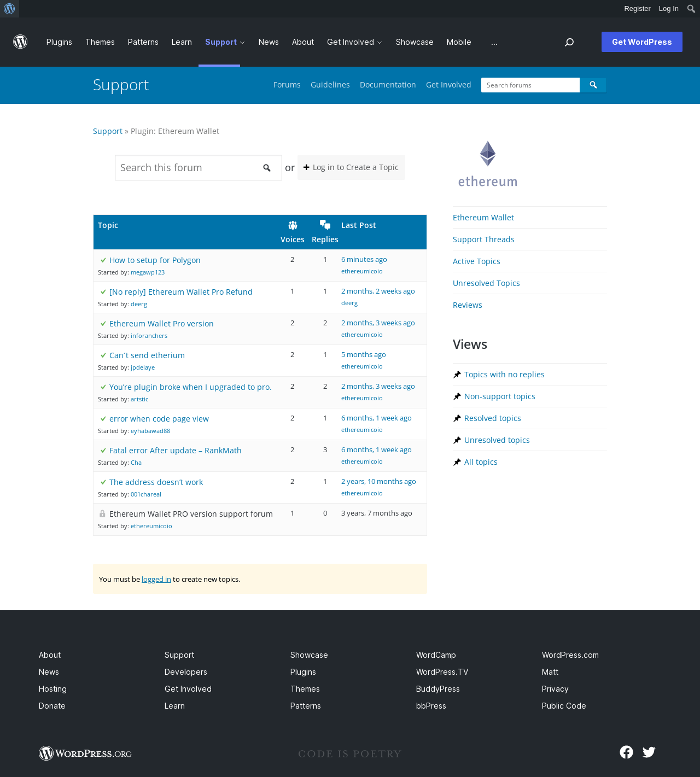Open the Ethereum Wallet sidebar link
The width and height of the screenshot is (700, 777).
pyautogui.click(x=483, y=218)
